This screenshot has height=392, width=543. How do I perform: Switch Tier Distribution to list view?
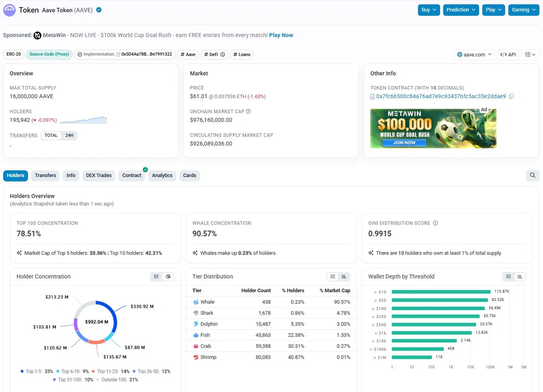click(x=333, y=277)
